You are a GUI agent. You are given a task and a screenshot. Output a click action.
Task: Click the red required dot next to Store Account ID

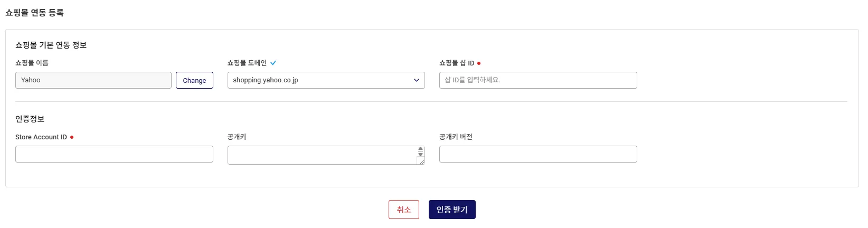coord(72,137)
